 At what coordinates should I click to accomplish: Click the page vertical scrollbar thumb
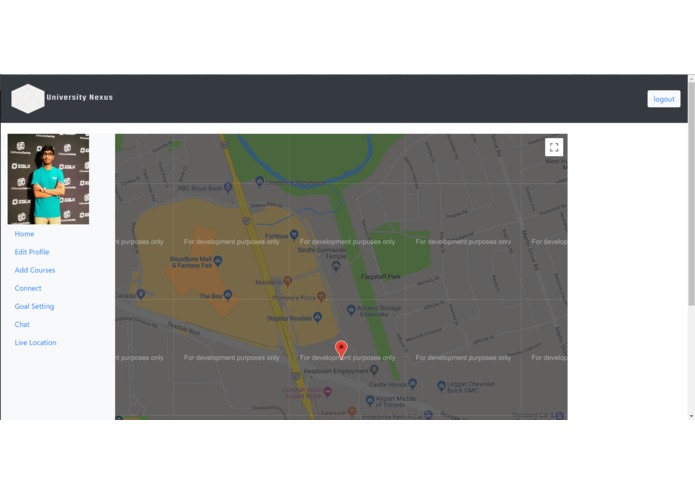click(691, 194)
